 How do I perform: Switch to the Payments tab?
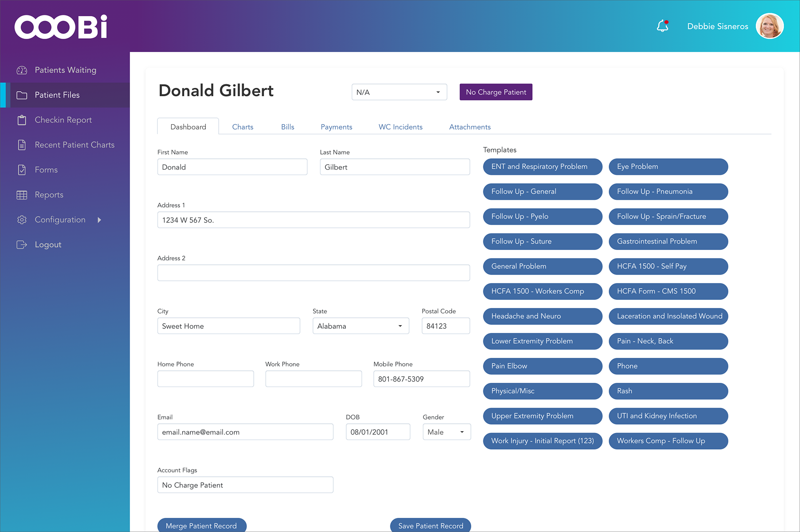click(336, 127)
